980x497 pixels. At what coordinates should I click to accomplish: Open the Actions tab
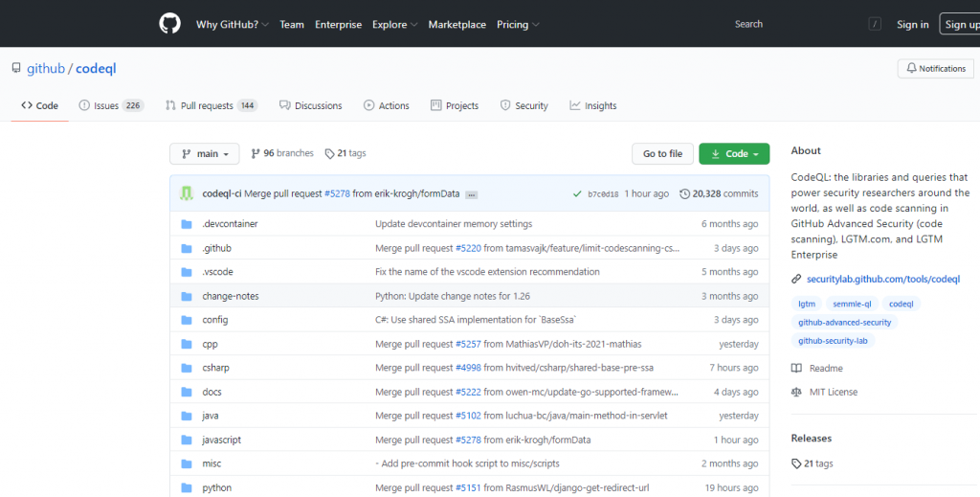point(387,105)
